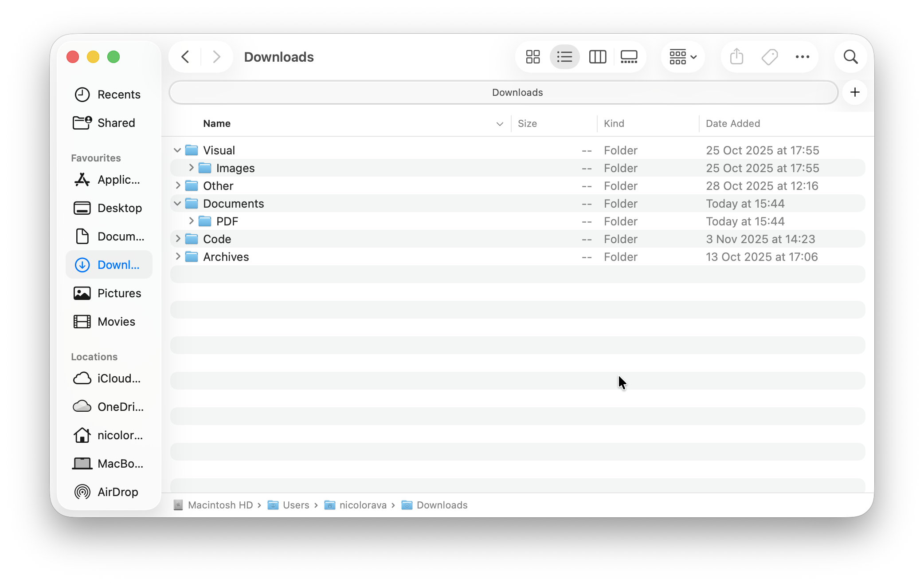Sort files by the Date Added column
924x583 pixels.
click(x=733, y=123)
